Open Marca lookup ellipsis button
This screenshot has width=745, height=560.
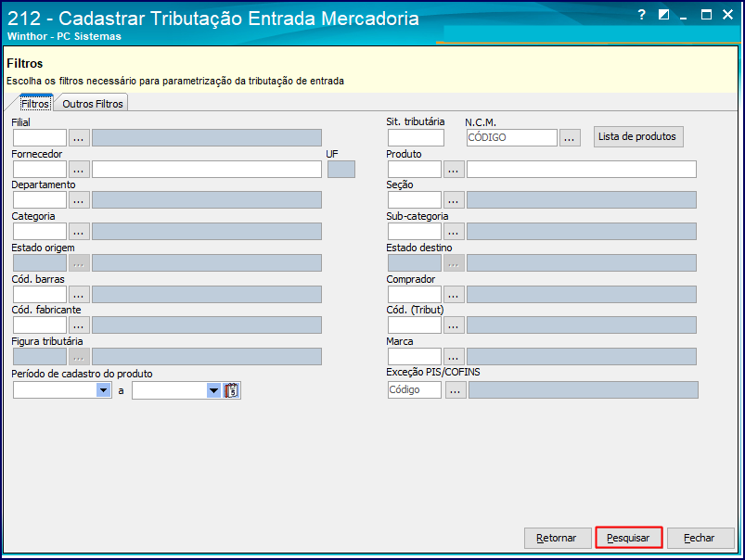[454, 357]
